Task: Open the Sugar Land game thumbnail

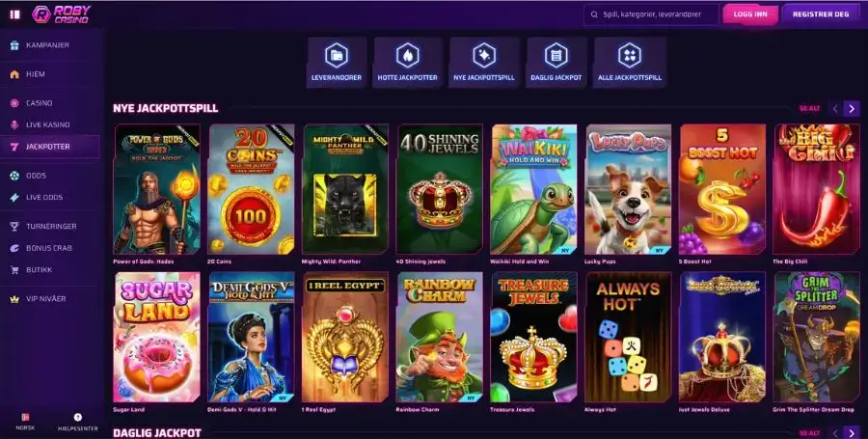Action: [x=156, y=337]
